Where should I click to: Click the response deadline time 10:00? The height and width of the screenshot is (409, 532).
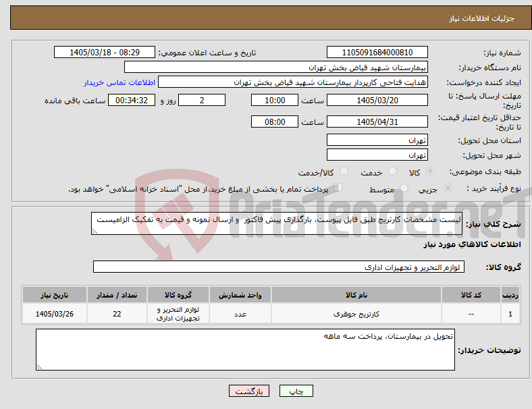(x=275, y=100)
